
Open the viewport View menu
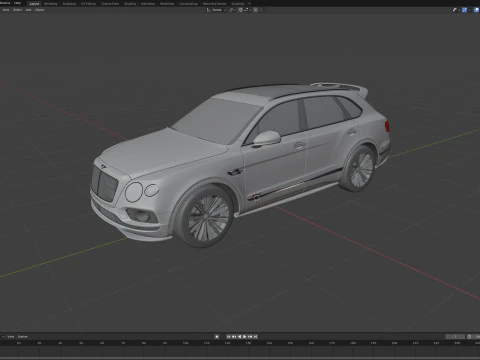coord(6,10)
